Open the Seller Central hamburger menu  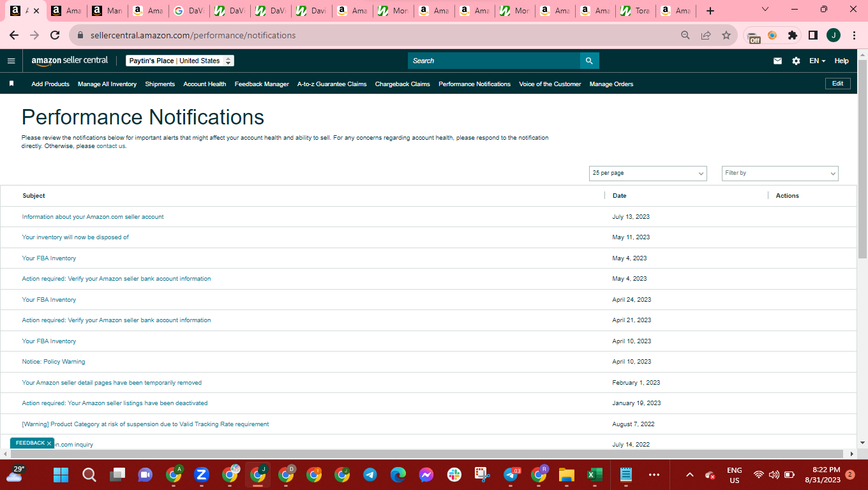(11, 61)
